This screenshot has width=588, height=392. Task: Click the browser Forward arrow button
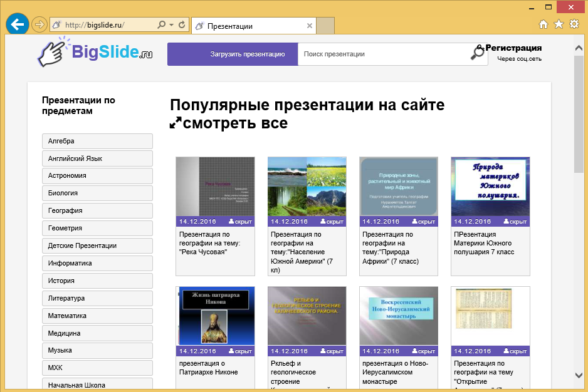click(39, 25)
